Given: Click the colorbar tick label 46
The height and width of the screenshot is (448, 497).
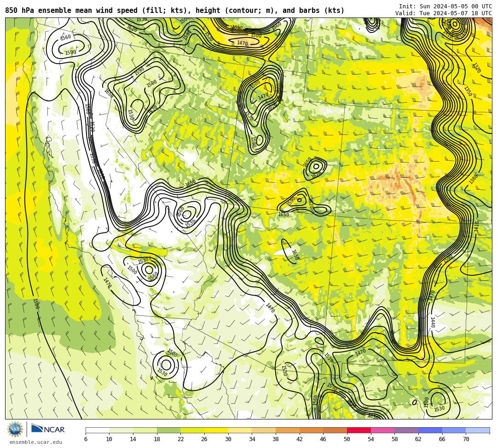Looking at the screenshot, I should click(324, 439).
